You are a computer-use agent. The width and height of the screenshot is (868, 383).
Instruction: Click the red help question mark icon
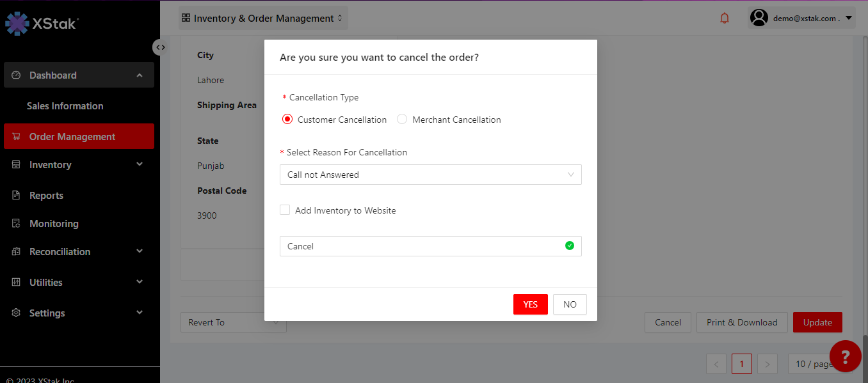pos(845,357)
